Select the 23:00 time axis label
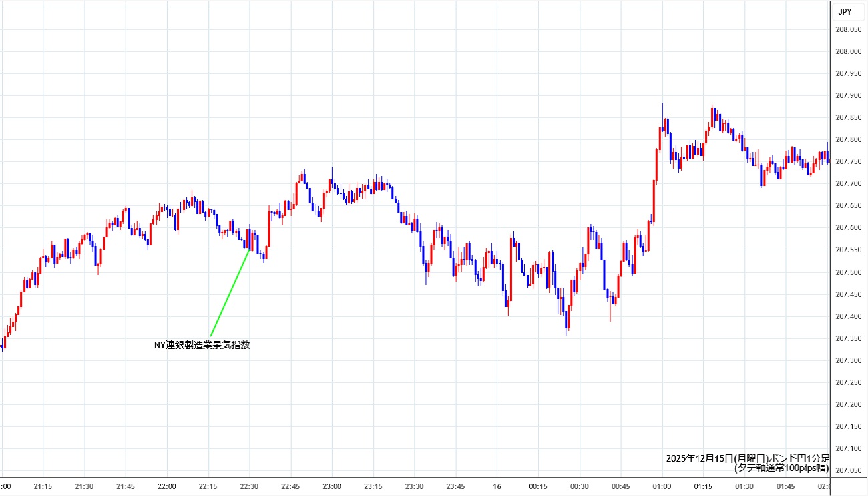 [332, 486]
